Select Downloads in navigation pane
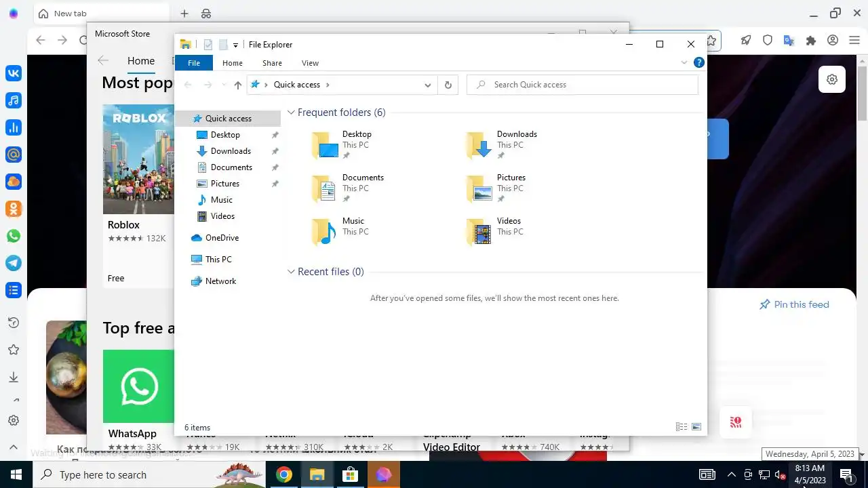This screenshot has width=868, height=488. [230, 151]
